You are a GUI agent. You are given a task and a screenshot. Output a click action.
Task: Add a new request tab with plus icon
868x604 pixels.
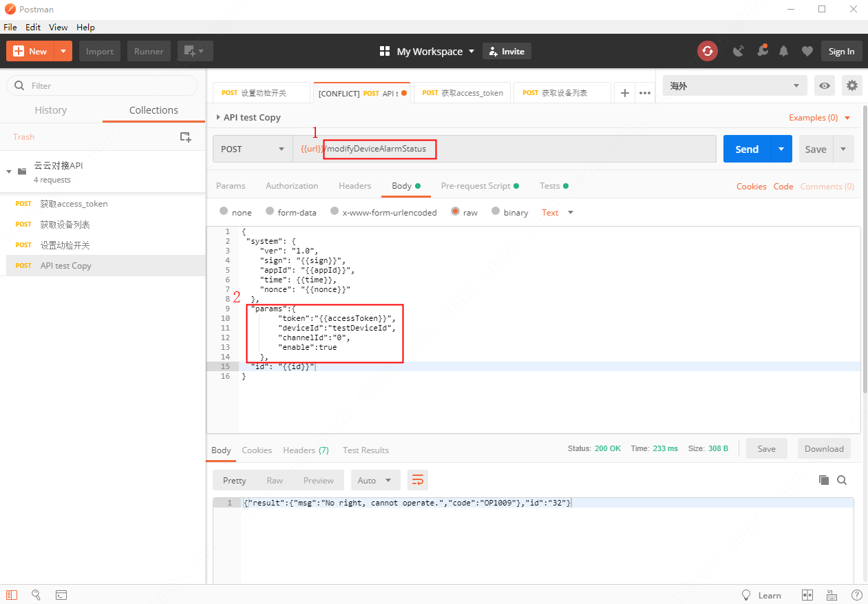pos(625,93)
